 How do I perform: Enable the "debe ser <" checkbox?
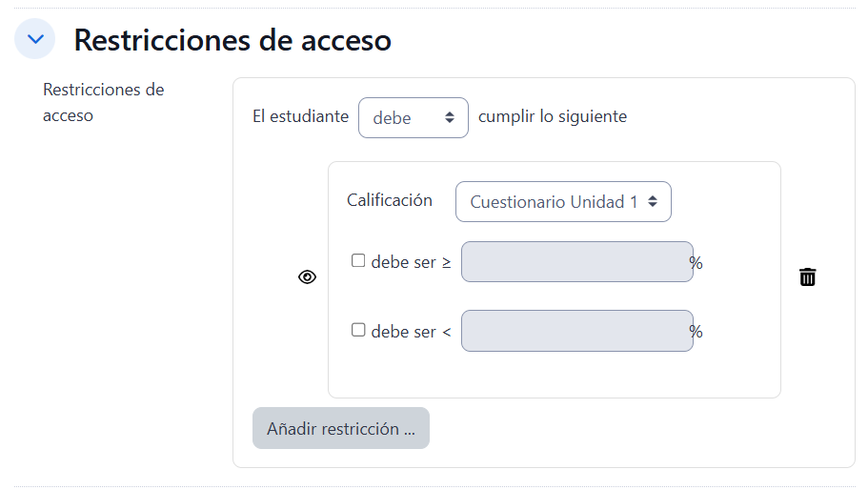pyautogui.click(x=358, y=330)
